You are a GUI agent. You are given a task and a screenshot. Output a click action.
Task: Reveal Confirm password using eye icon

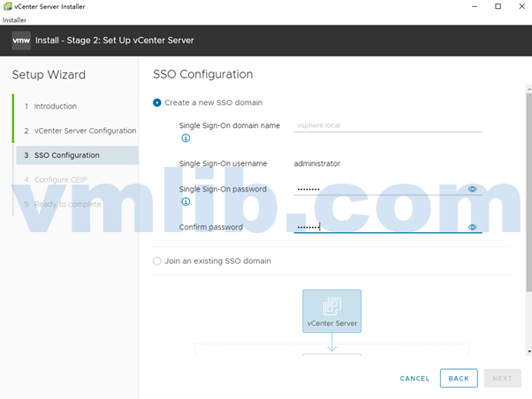pos(472,227)
